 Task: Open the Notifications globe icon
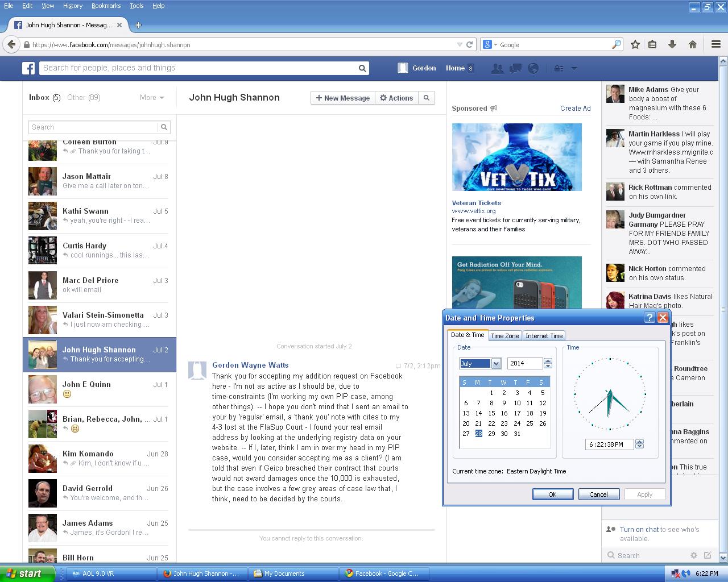tap(533, 68)
